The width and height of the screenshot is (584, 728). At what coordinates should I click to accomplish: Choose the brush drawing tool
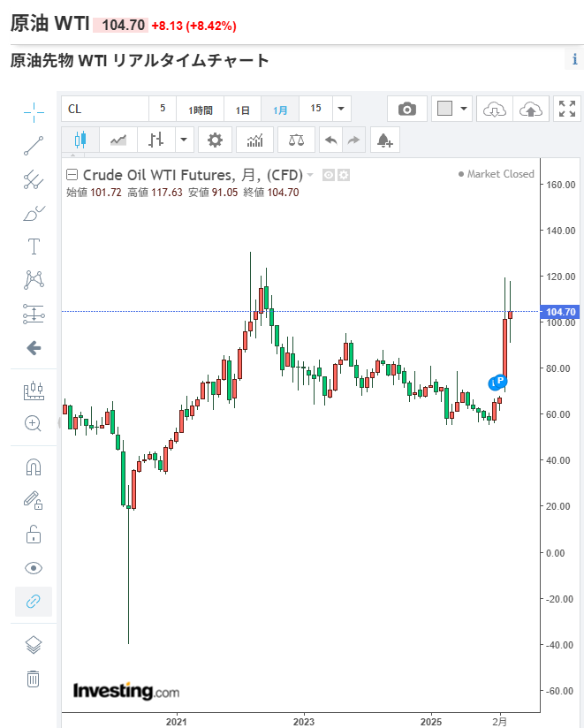point(34,213)
